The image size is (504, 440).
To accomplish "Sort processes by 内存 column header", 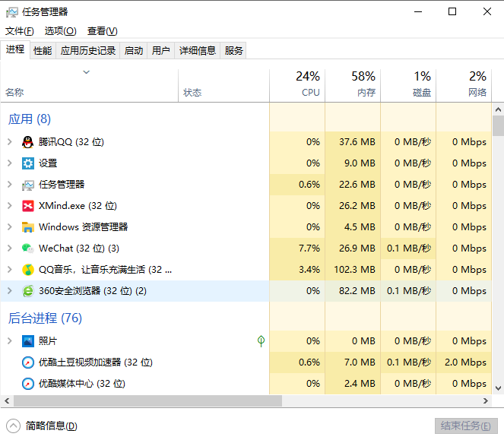I will [x=353, y=85].
